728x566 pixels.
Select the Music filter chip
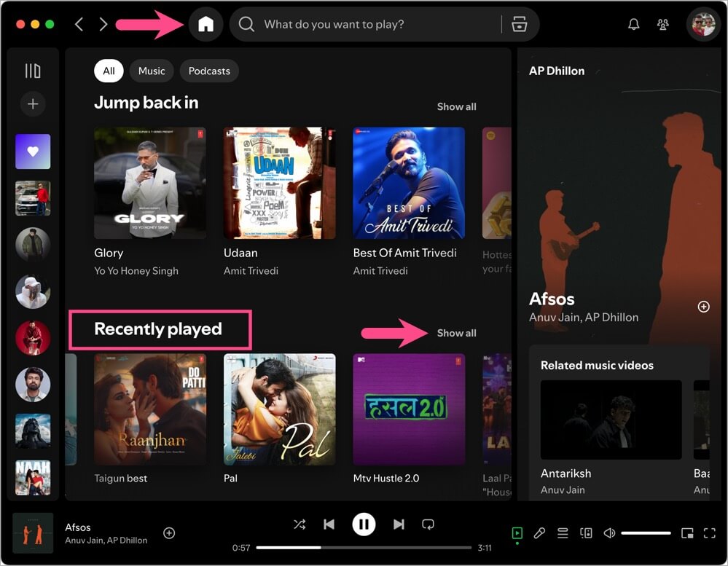(x=152, y=71)
